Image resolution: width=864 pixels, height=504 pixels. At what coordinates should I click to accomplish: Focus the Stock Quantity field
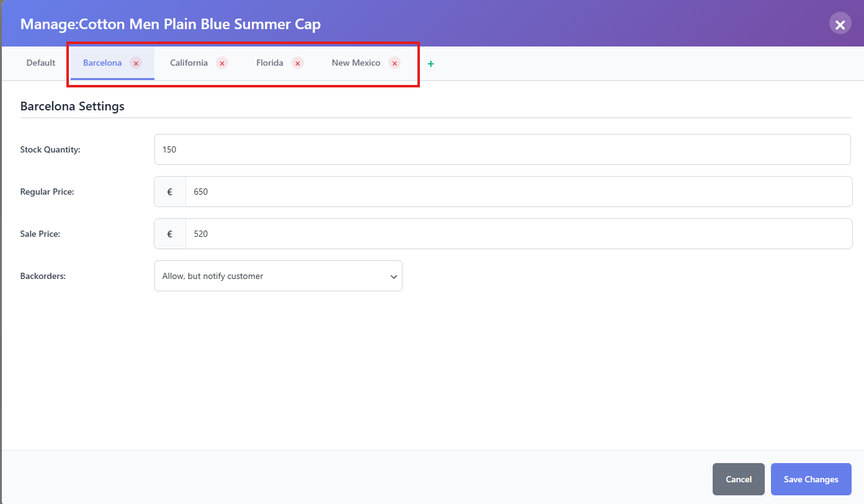pos(502,150)
